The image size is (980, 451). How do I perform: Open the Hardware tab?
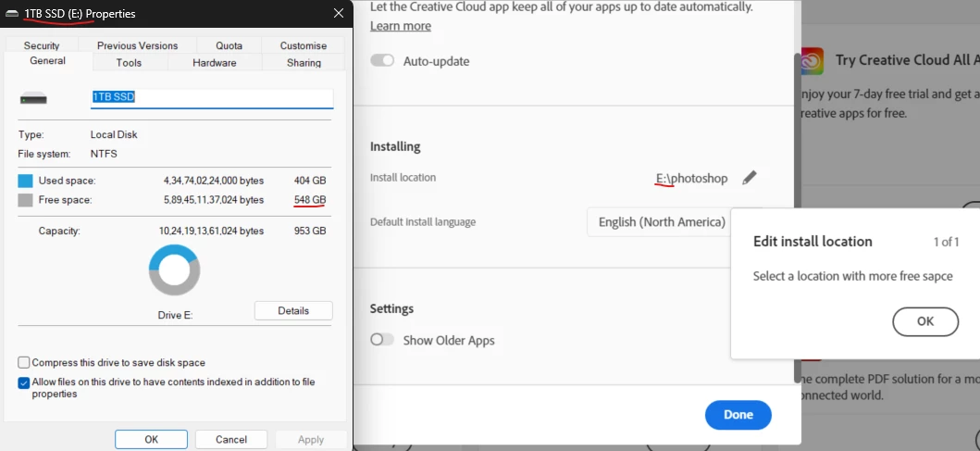click(215, 63)
